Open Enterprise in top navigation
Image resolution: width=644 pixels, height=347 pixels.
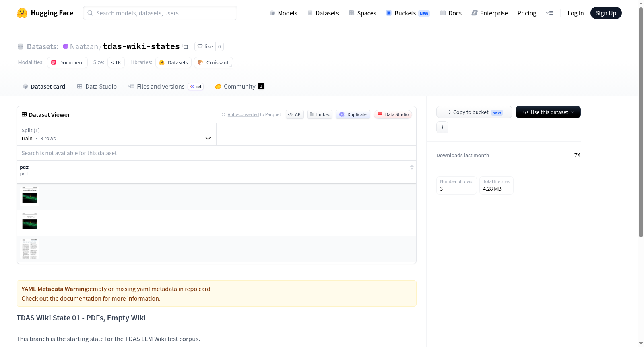click(489, 13)
